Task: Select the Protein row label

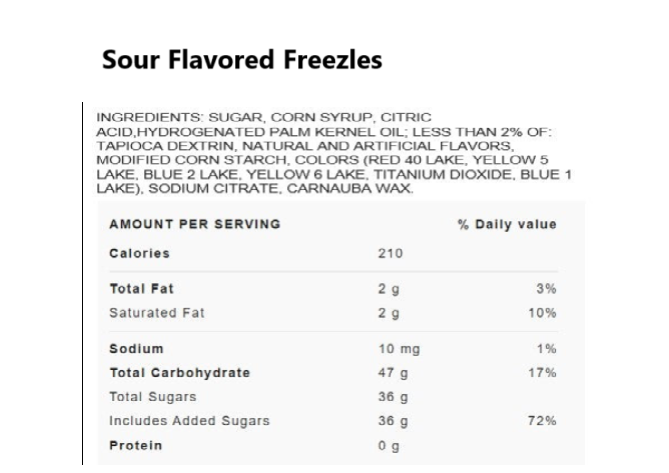Action: (x=136, y=445)
